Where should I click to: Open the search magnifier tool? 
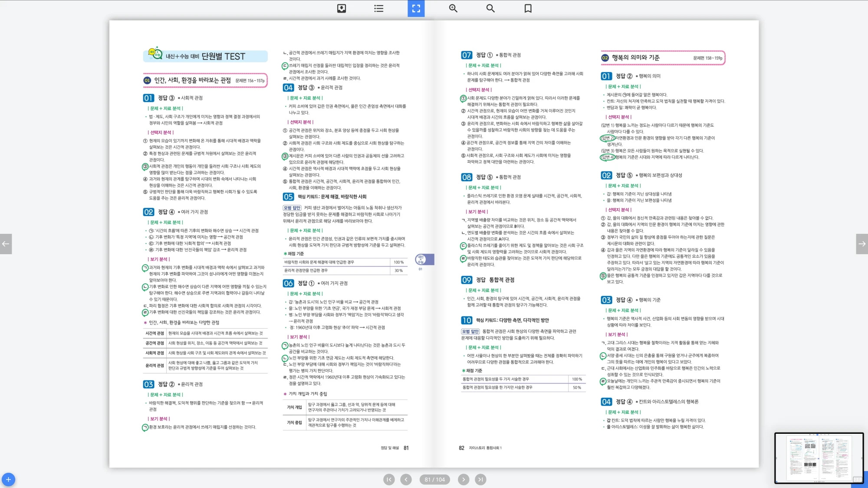[490, 8]
